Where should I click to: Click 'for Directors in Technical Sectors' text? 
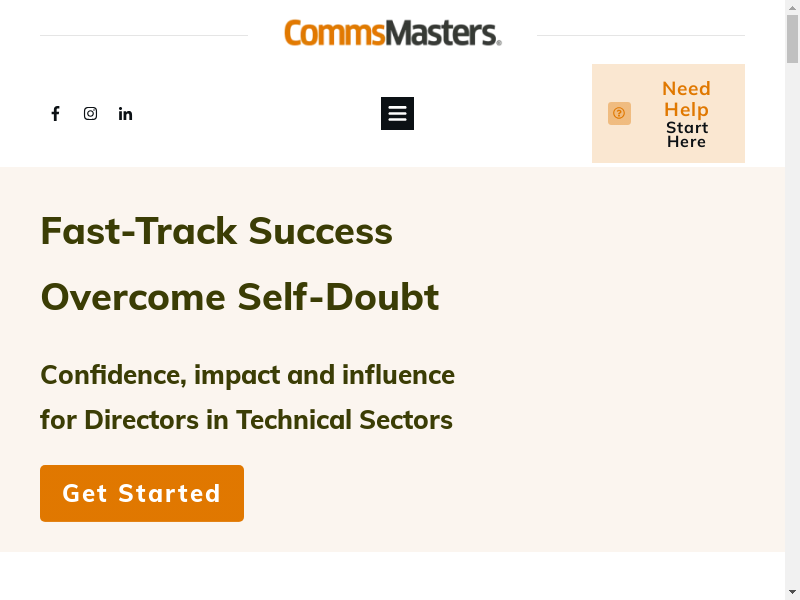[246, 420]
